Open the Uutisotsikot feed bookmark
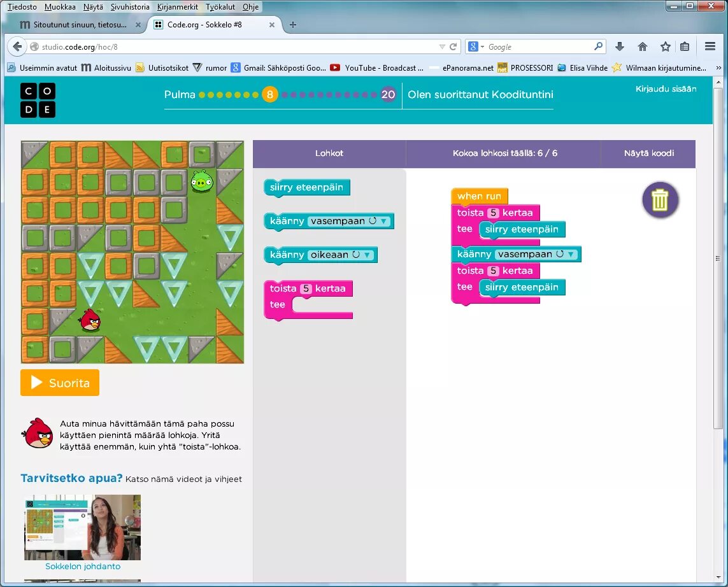728x587 pixels. [x=162, y=67]
